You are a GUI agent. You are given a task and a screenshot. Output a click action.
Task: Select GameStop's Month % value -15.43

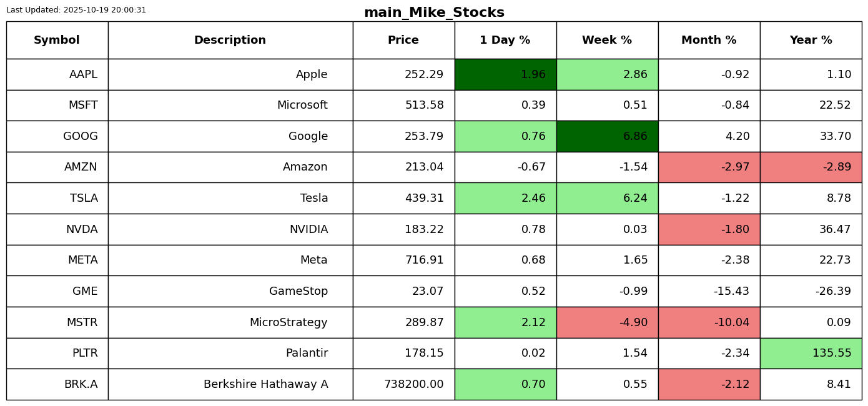(709, 291)
